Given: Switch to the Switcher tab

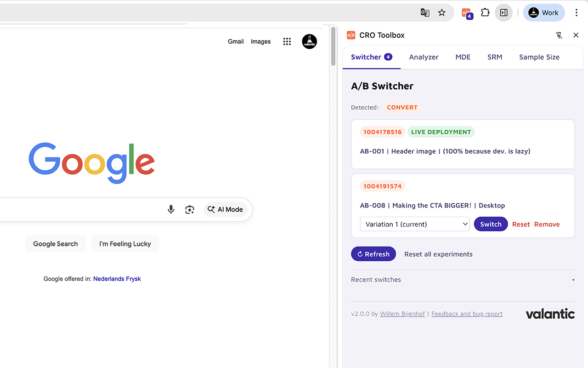Looking at the screenshot, I should pyautogui.click(x=372, y=57).
